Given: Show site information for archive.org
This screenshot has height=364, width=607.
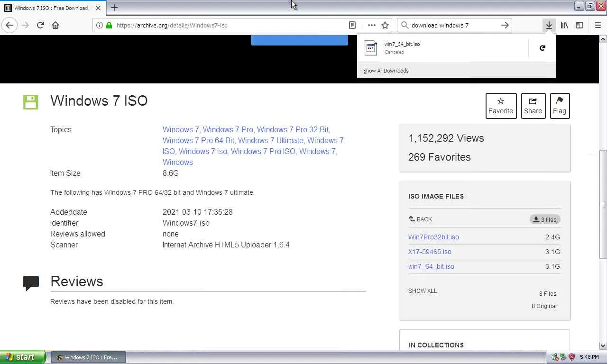Looking at the screenshot, I should coord(100,25).
